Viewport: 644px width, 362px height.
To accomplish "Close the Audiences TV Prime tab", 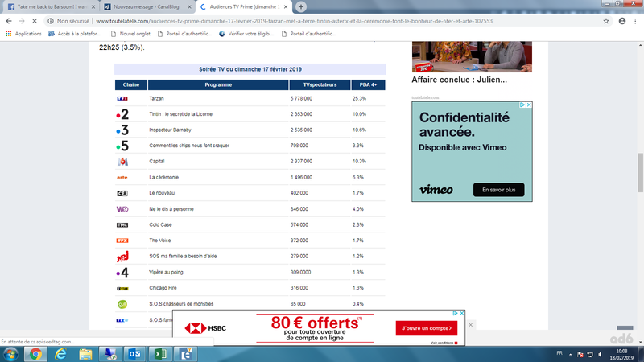I will (x=286, y=7).
